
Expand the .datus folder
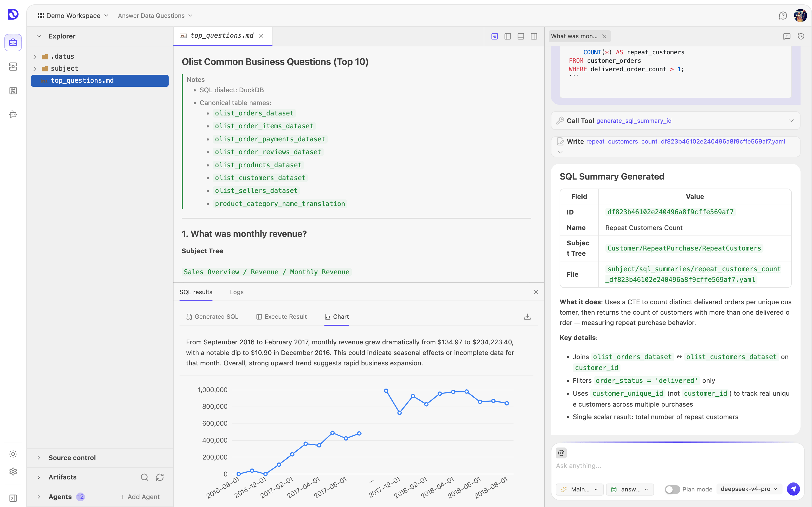tap(35, 57)
